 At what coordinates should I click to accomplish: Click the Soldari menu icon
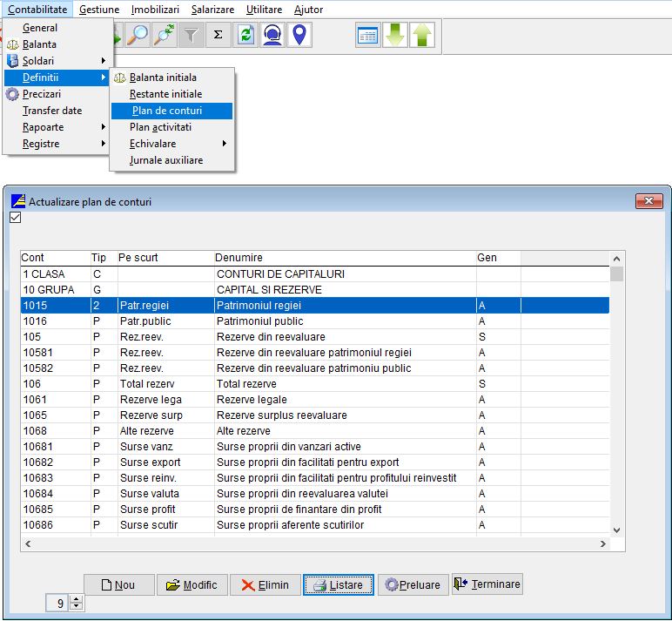coord(13,61)
